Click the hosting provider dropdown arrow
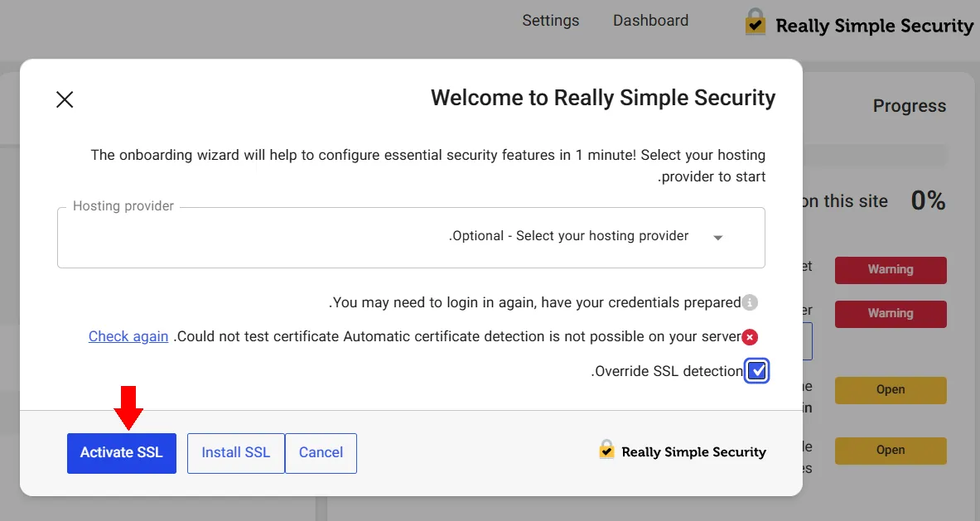This screenshot has height=521, width=980. pyautogui.click(x=718, y=238)
